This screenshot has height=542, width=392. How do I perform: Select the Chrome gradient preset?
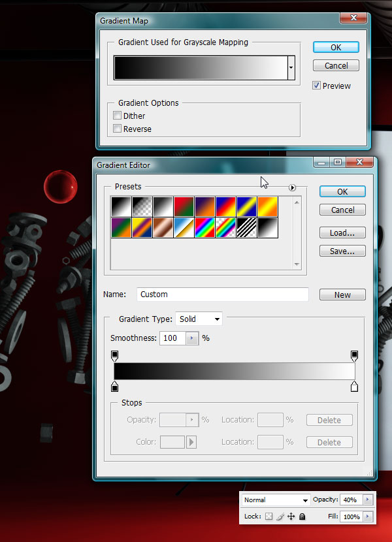coord(184,228)
